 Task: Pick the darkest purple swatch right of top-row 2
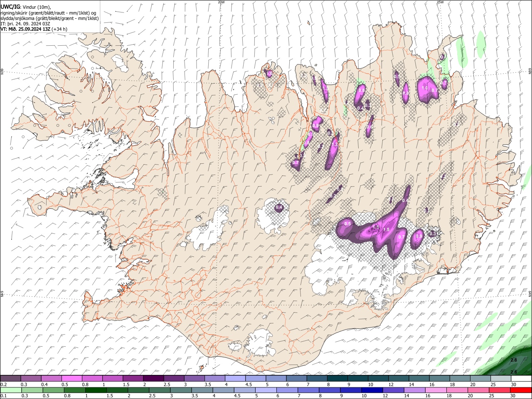click(x=153, y=379)
